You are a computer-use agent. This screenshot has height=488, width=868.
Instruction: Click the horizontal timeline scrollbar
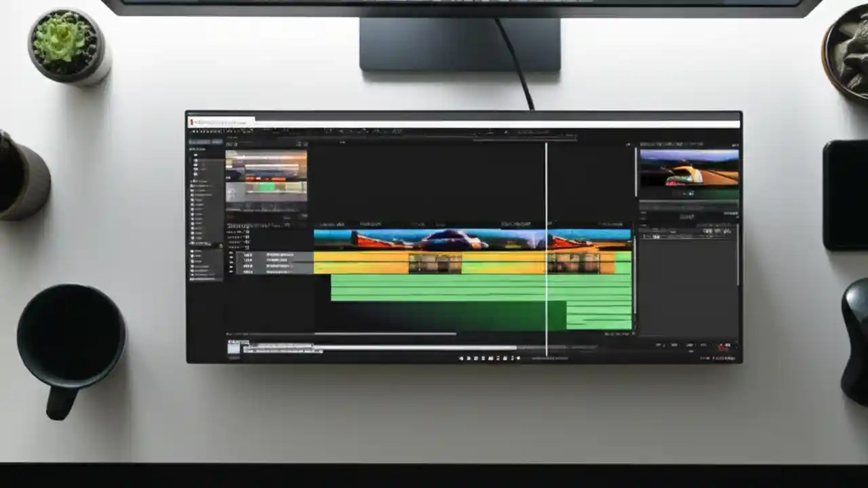387,333
